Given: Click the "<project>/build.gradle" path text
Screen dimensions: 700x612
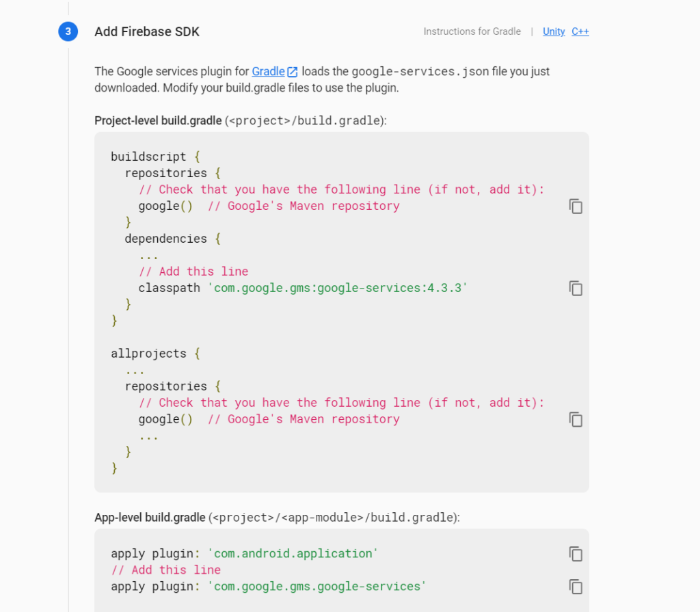Looking at the screenshot, I should [306, 120].
